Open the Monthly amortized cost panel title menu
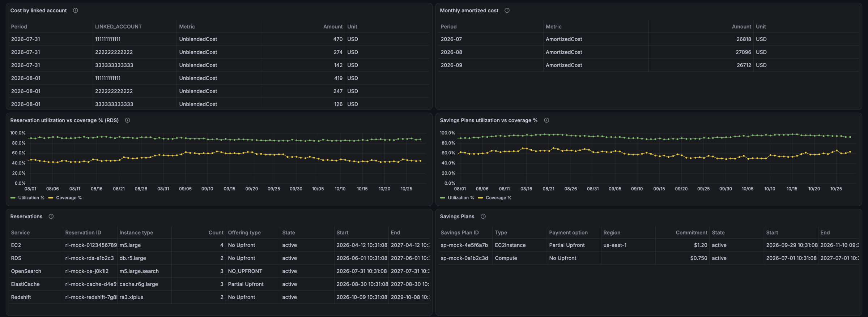This screenshot has width=868, height=317. click(x=469, y=10)
